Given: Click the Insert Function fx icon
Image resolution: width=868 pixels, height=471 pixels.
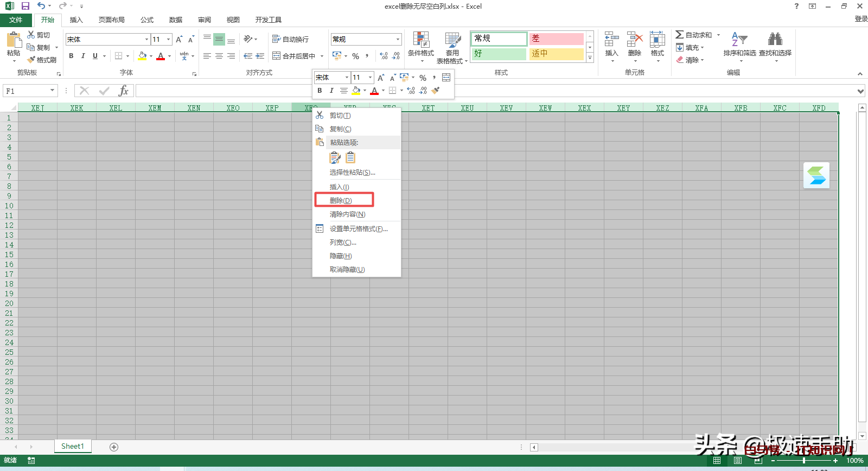Looking at the screenshot, I should tap(124, 91).
